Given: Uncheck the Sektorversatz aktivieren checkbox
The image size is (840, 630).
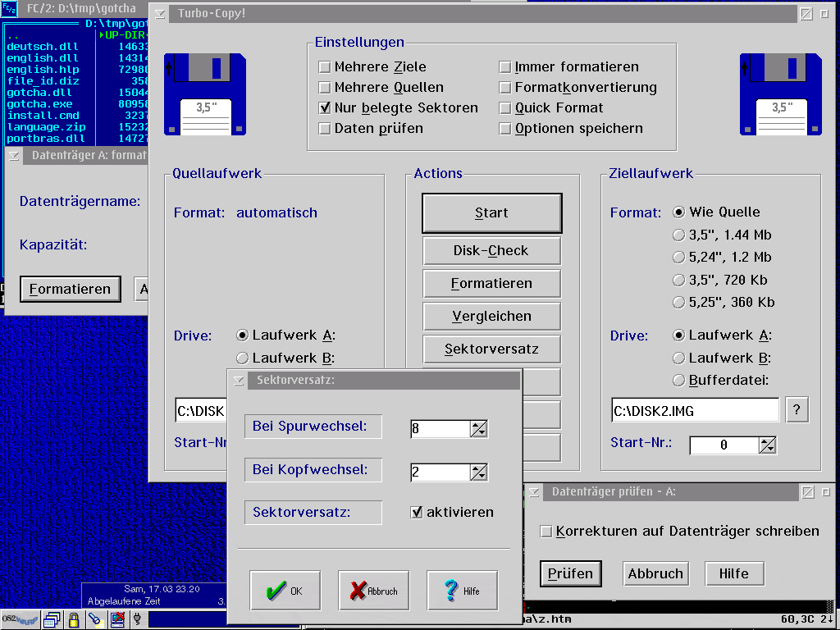Looking at the screenshot, I should (x=417, y=513).
